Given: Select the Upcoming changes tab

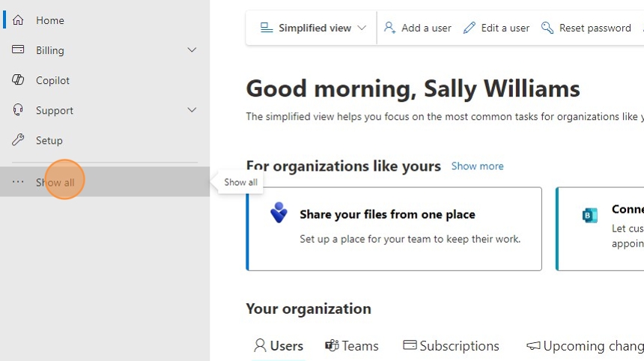Looking at the screenshot, I should 586,346.
